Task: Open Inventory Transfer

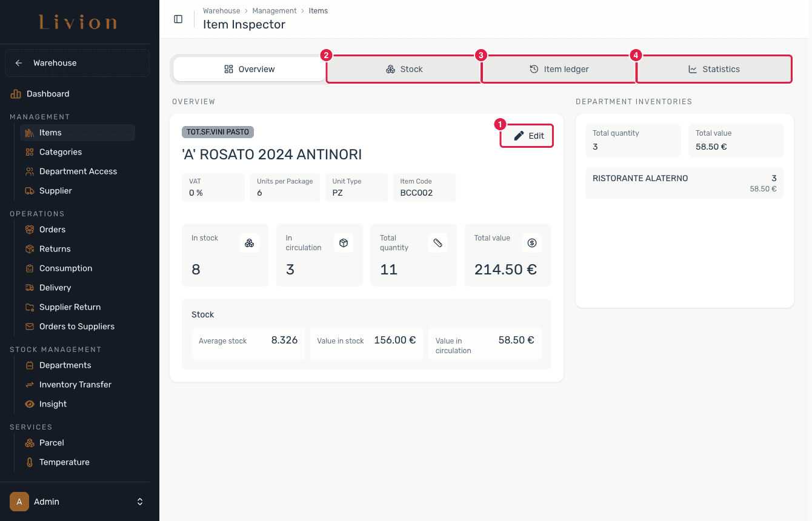Action: point(77,385)
